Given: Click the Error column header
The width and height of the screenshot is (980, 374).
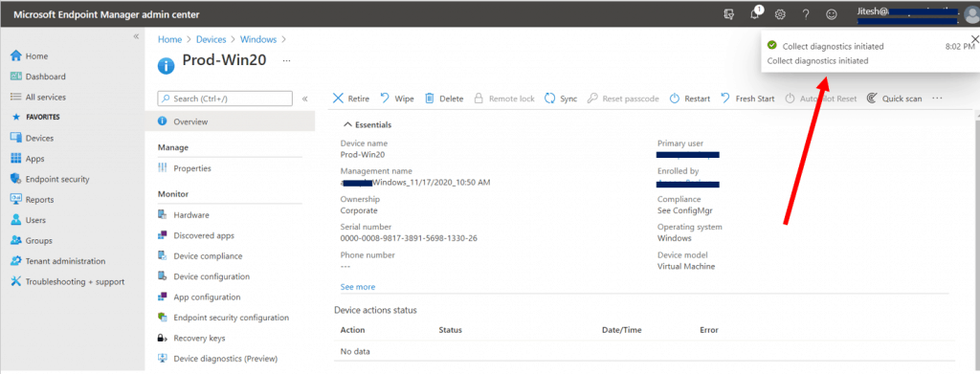Looking at the screenshot, I should 709,330.
